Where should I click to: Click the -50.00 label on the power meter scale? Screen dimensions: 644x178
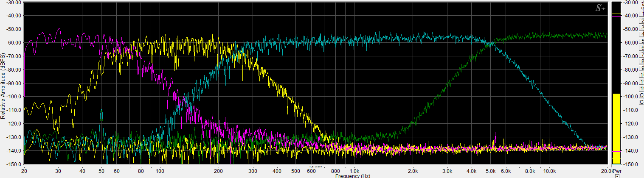[x=630, y=29]
